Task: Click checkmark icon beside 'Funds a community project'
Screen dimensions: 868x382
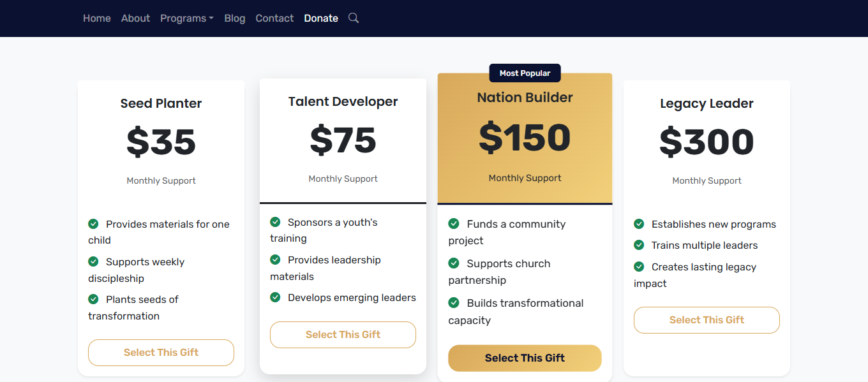Action: click(x=454, y=224)
